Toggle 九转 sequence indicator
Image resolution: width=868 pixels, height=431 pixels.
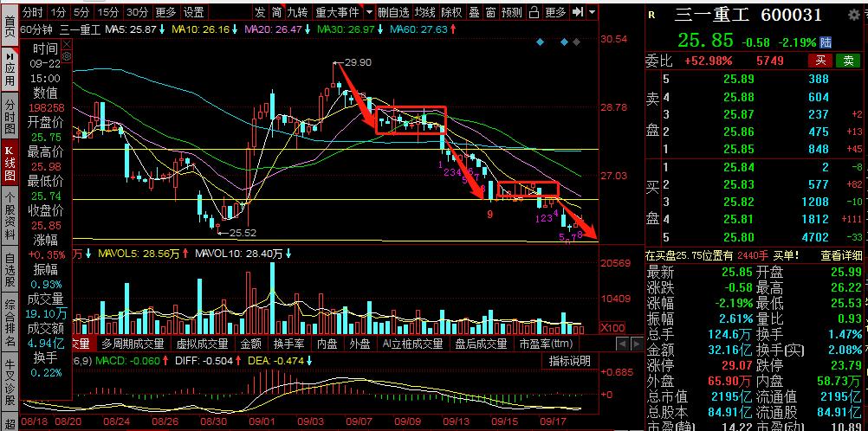[x=297, y=11]
